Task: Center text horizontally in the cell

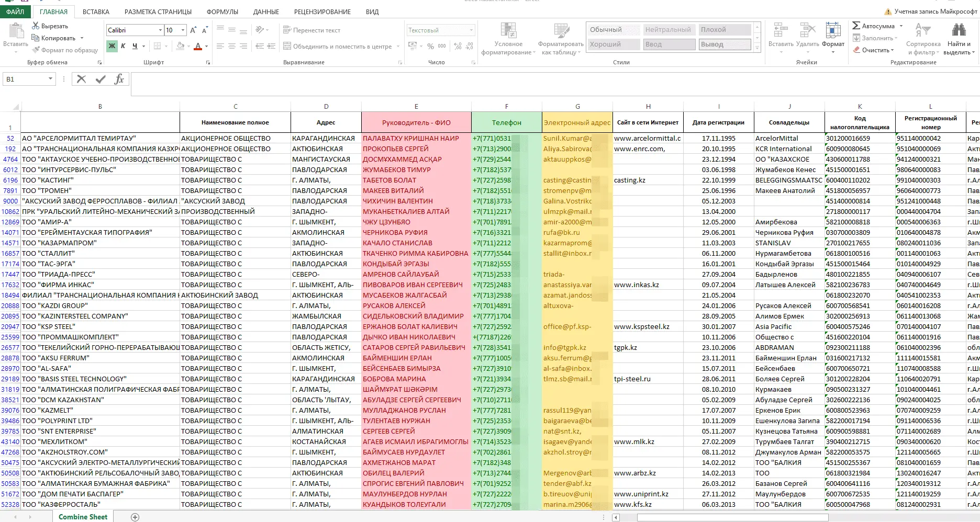Action: 232,46
